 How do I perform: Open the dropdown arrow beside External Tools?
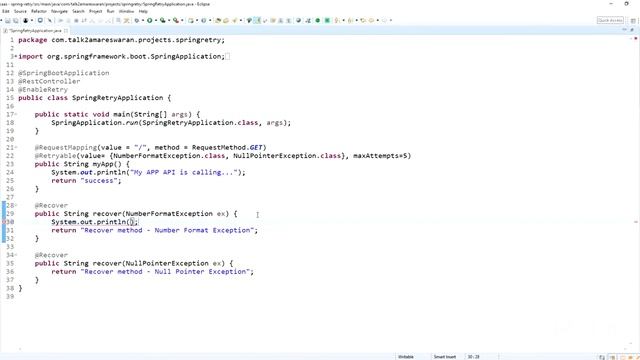(182, 20)
